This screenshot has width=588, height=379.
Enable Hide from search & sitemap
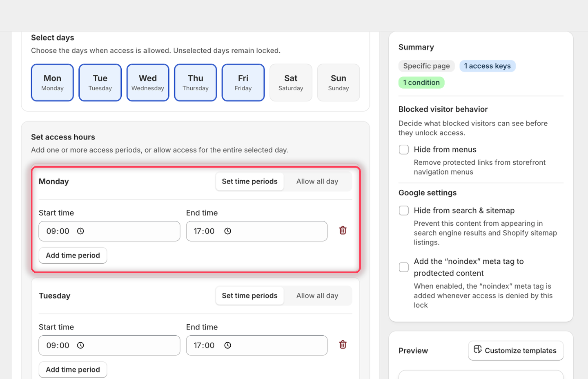coord(404,211)
